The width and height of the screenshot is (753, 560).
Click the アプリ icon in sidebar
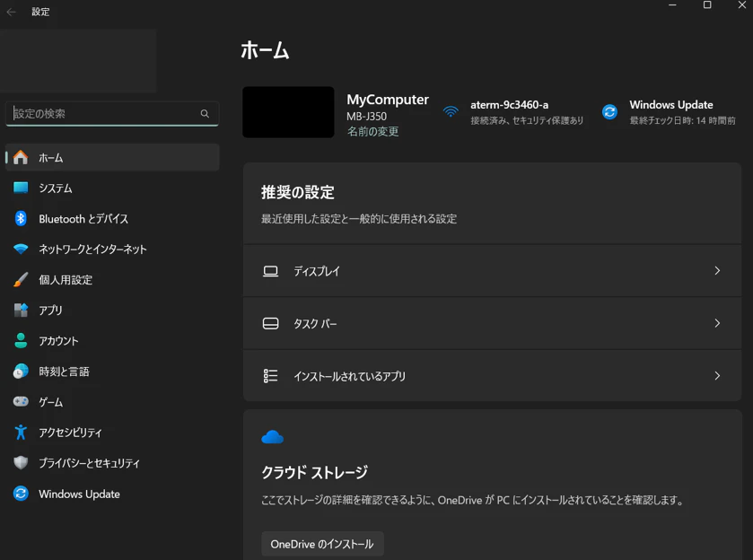(x=20, y=310)
